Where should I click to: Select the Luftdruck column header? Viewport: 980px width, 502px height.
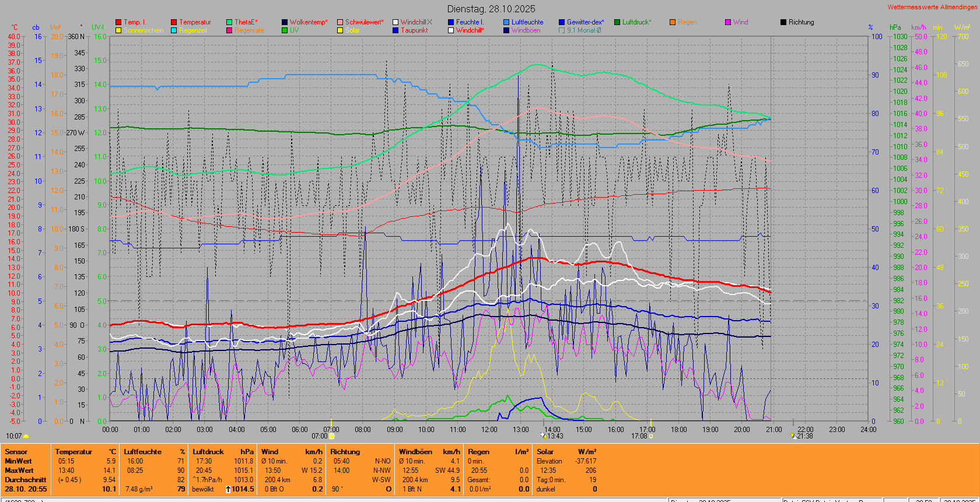[x=208, y=452]
